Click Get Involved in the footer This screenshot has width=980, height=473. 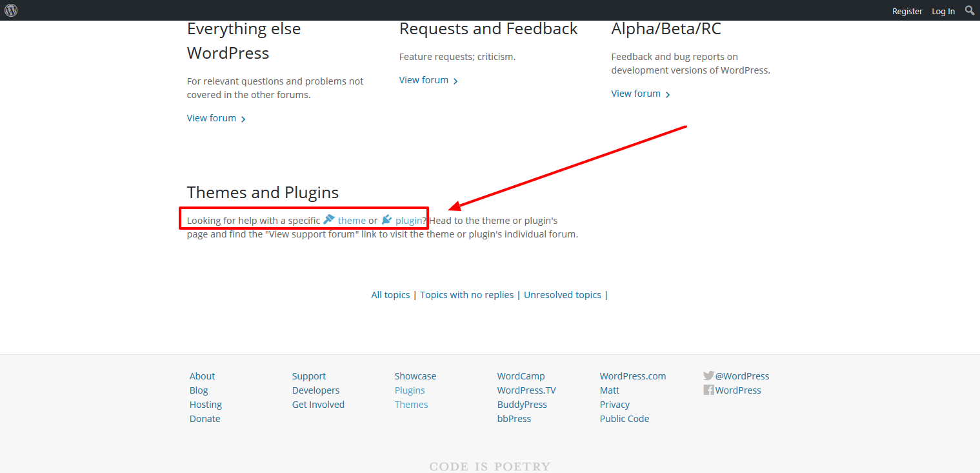[x=318, y=405]
